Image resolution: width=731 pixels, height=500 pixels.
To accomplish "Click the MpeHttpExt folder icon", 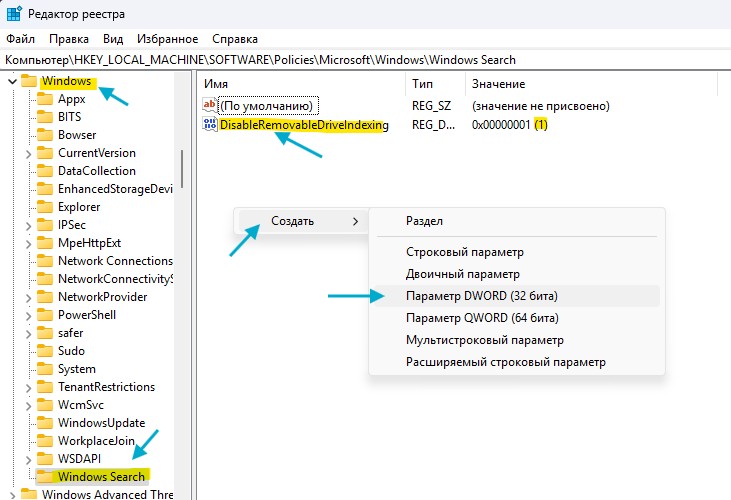I will (45, 243).
